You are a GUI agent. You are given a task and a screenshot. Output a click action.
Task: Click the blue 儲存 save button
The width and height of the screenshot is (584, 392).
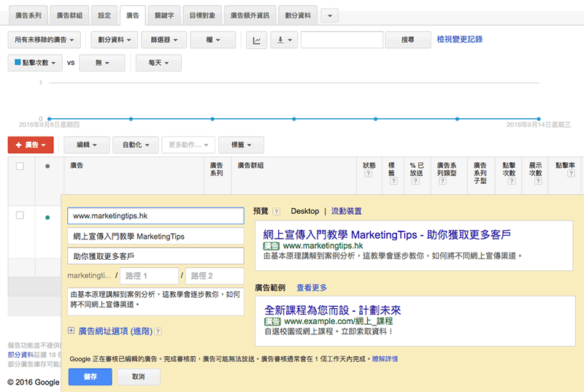tap(90, 377)
